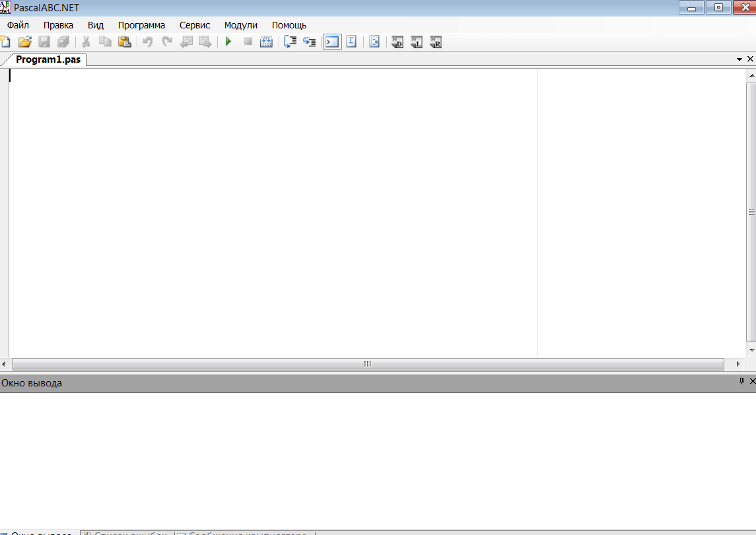Click the Save floppy disk icon
756x535 pixels.
click(44, 42)
